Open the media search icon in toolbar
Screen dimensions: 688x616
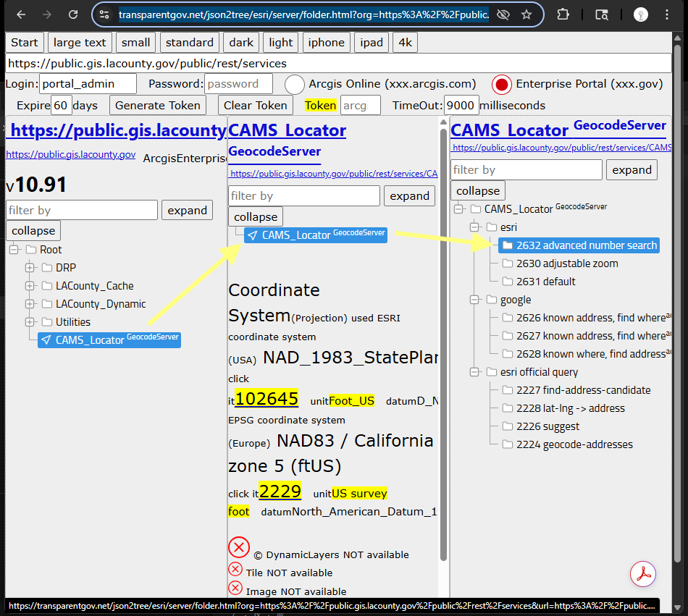pyautogui.click(x=602, y=15)
